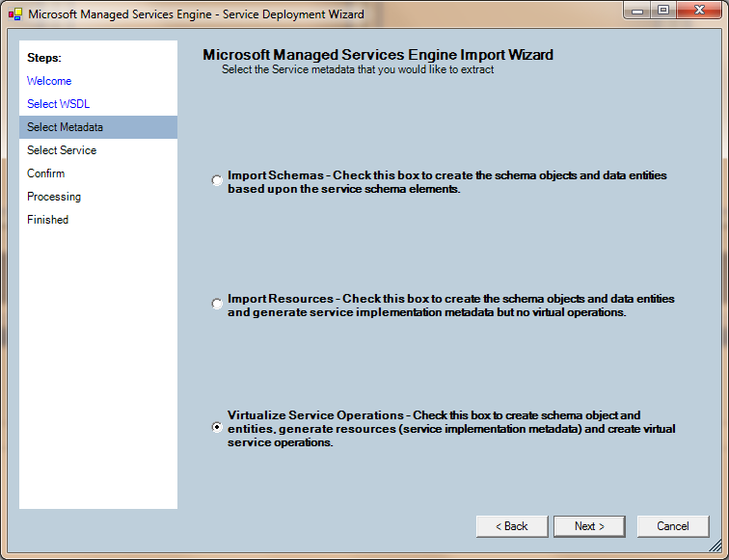The height and width of the screenshot is (560, 729).
Task: Click 'Select the Service metadata' subtitle text
Action: pyautogui.click(x=358, y=69)
